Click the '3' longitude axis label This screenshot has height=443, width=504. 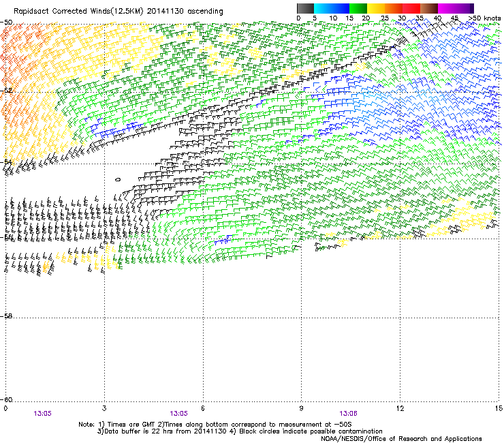coord(104,408)
